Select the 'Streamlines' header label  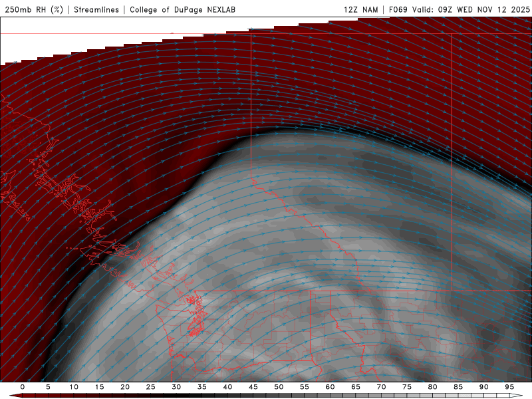(x=96, y=9)
